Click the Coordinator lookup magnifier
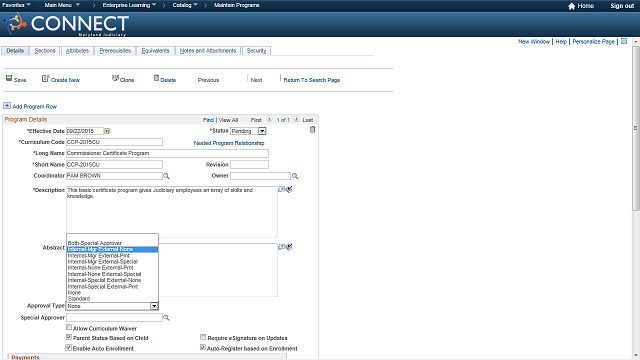This screenshot has width=640, height=360. pyautogui.click(x=166, y=176)
